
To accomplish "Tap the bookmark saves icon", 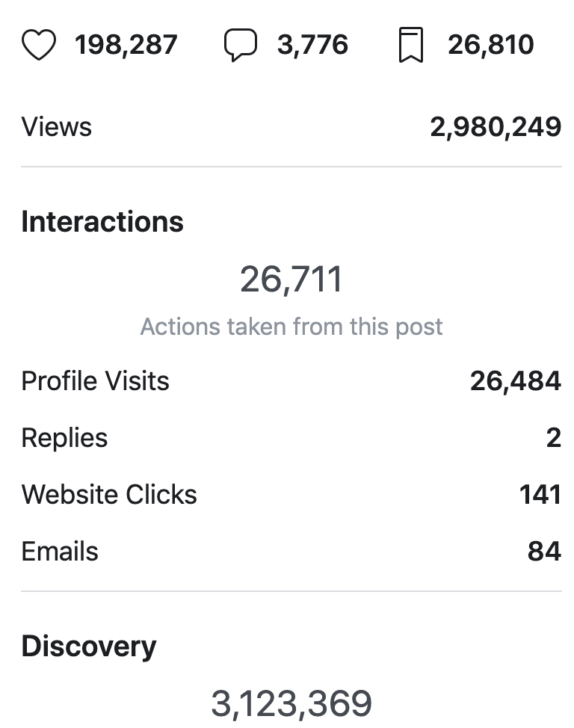I will (x=411, y=45).
